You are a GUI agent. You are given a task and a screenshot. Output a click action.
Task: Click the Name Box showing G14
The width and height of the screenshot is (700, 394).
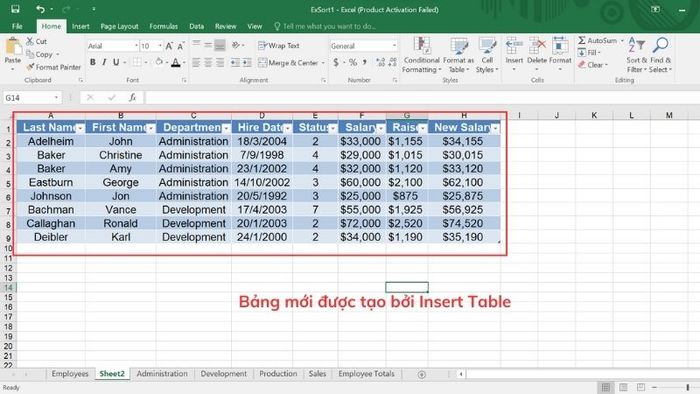[32, 97]
